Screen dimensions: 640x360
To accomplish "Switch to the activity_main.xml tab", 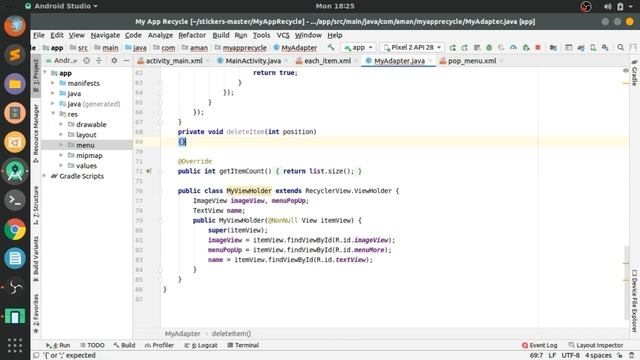I will [x=173, y=61].
